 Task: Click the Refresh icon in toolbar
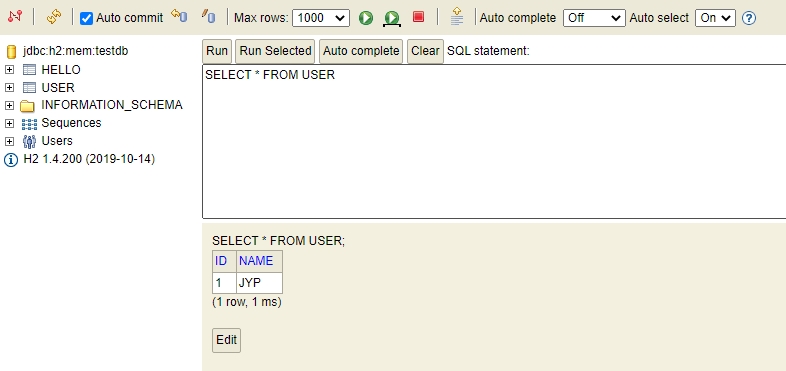tap(54, 17)
